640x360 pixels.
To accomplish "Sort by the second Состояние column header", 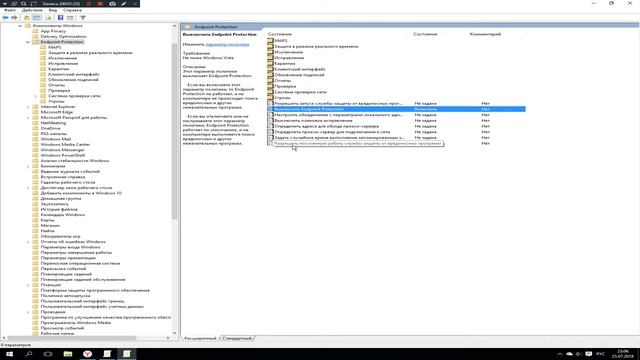I will point(425,34).
